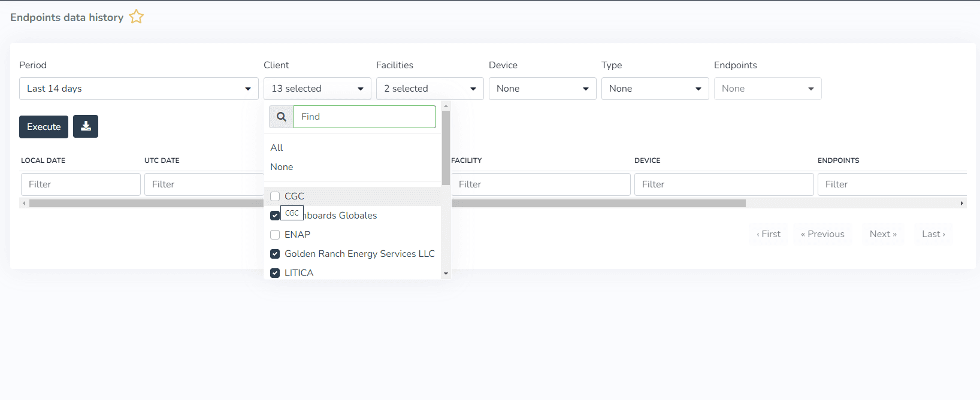Viewport: 980px width, 400px height.
Task: Click the dropdown list scroll-down arrow
Action: coord(446,274)
